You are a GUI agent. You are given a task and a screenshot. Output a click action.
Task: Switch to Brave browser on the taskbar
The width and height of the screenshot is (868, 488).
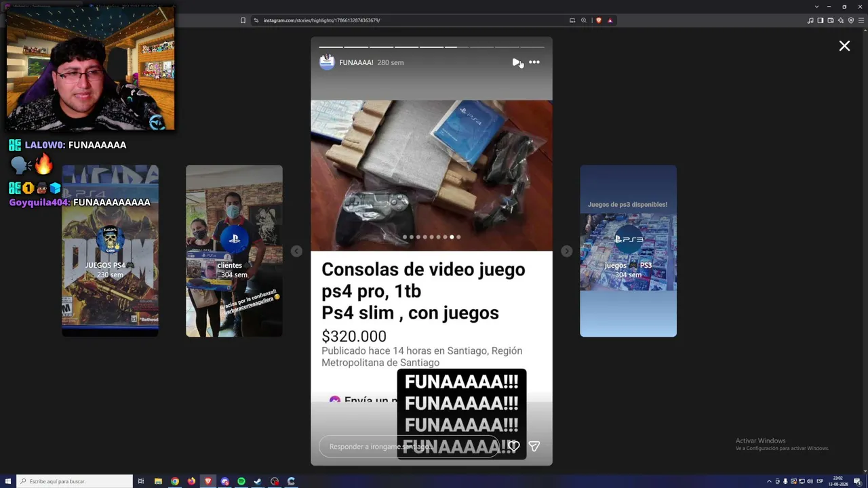point(208,481)
